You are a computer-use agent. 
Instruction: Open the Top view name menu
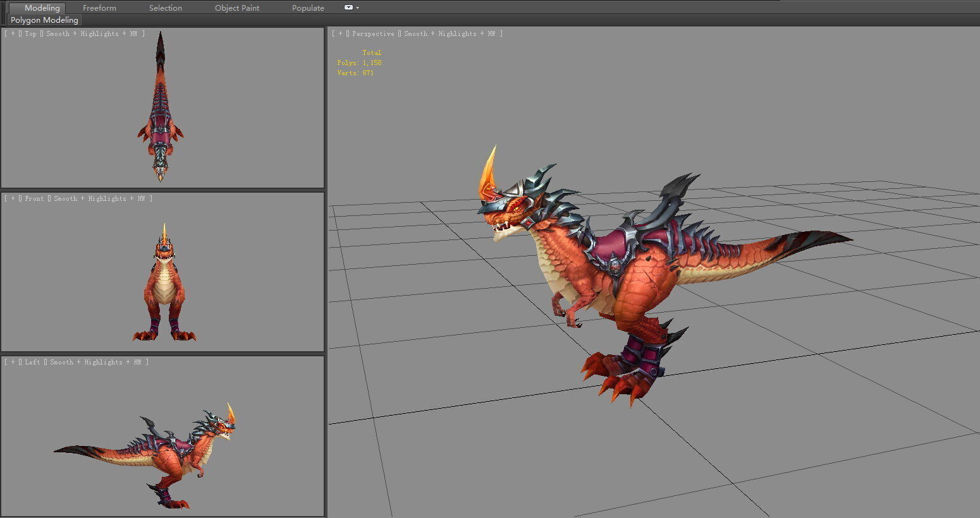(30, 33)
